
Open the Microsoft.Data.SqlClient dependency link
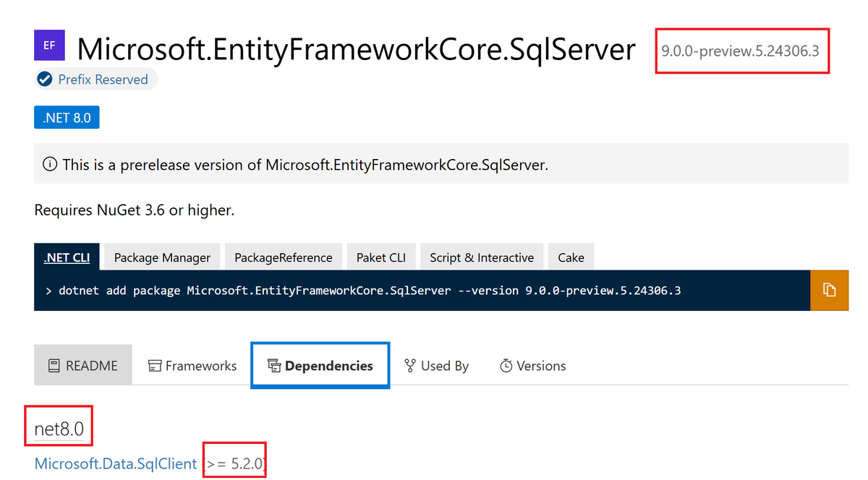pos(116,463)
